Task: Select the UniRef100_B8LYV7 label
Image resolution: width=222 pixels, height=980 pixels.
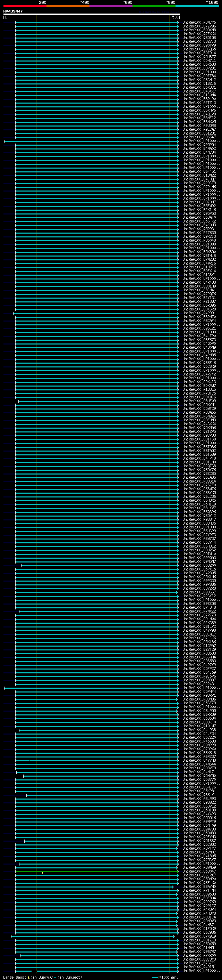Action: coord(199,508)
